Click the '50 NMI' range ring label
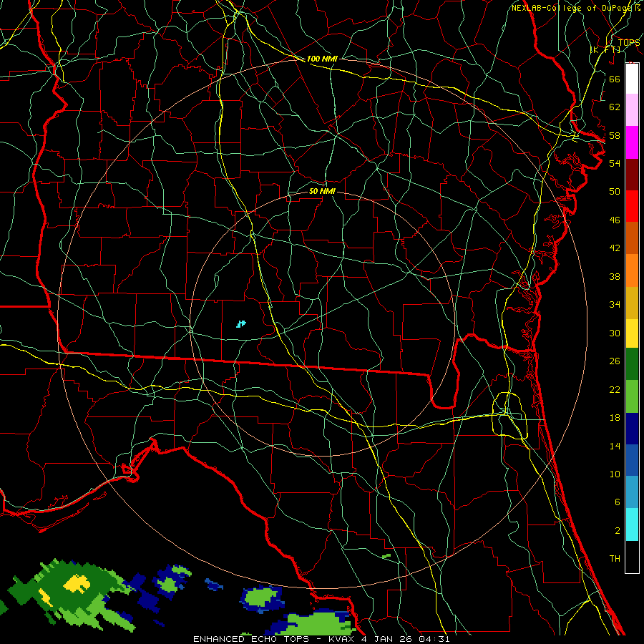This screenshot has width=644, height=644. click(x=322, y=191)
